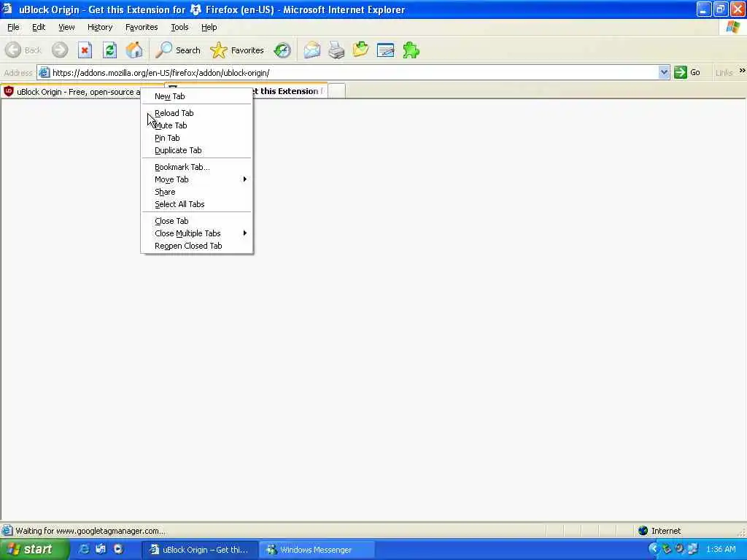The height and width of the screenshot is (560, 747).
Task: Choose Bookmark Tab... menu entry
Action: tap(197, 167)
